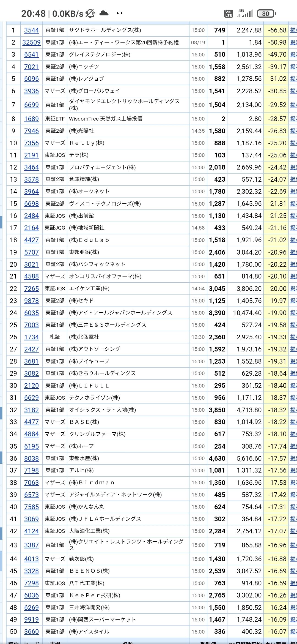Open stock code 3578 link
The height and width of the screenshot is (644, 297).
(x=31, y=179)
